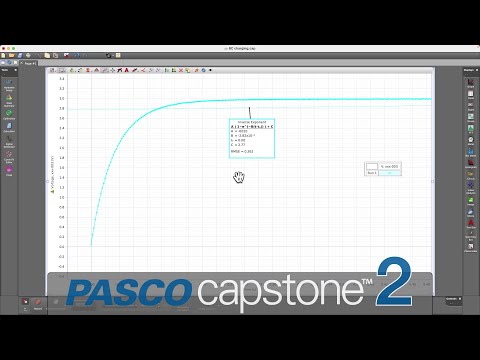
Task: Toggle the Tools panel pin button
Action: click(15, 70)
